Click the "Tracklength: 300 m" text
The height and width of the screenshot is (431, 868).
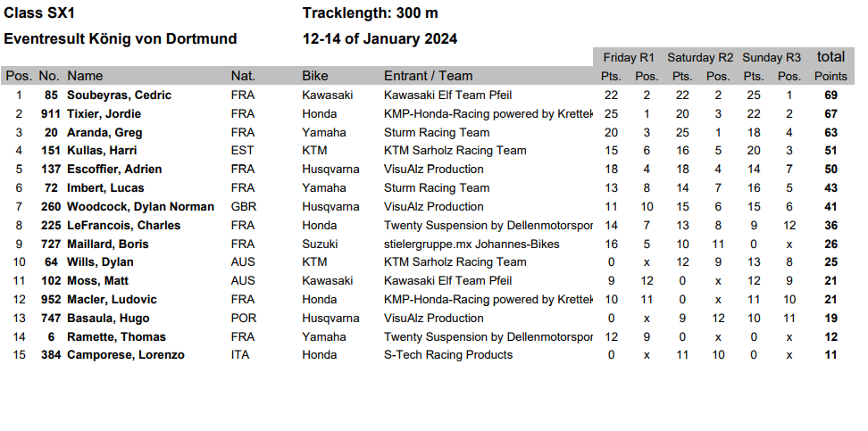pyautogui.click(x=370, y=13)
